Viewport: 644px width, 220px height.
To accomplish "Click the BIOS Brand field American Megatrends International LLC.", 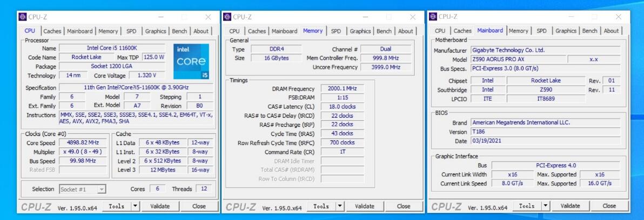I will [545, 122].
